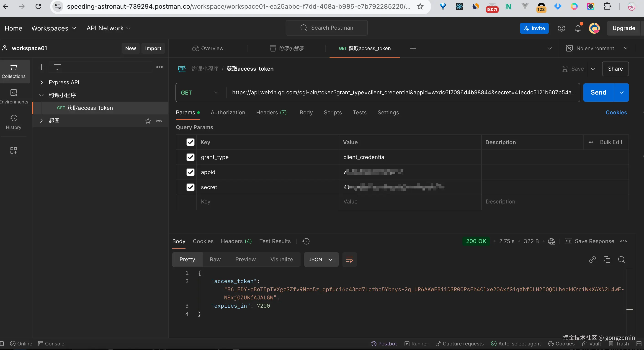This screenshot has height=350, width=644.
Task: Click the Search Postman field
Action: [x=327, y=28]
